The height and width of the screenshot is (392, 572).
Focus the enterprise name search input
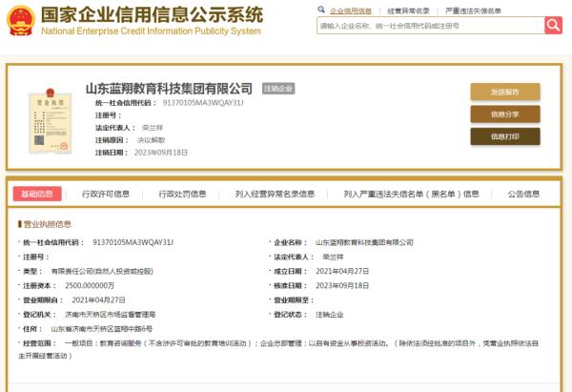(x=431, y=26)
